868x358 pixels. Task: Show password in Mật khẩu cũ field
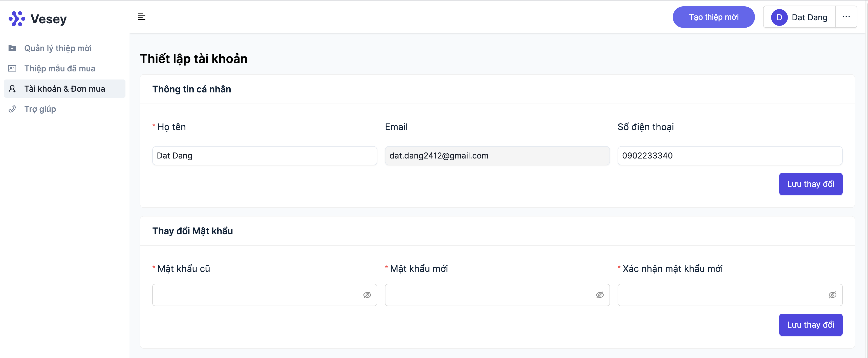[x=367, y=295]
